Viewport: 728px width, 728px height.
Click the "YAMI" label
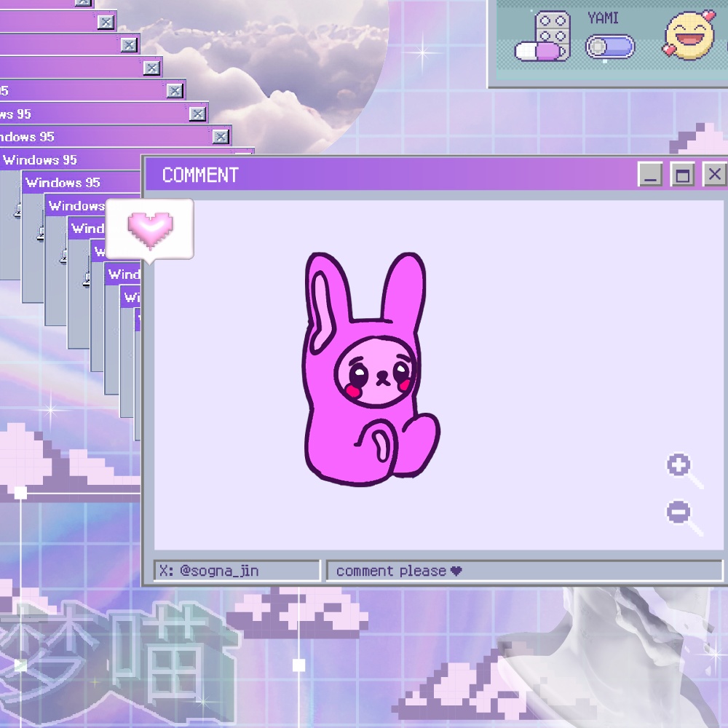[x=603, y=18]
